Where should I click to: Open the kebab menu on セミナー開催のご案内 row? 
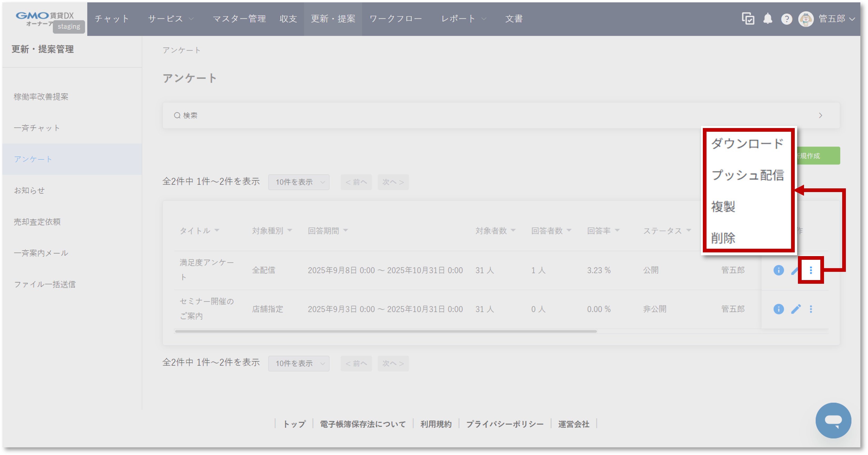(x=811, y=309)
